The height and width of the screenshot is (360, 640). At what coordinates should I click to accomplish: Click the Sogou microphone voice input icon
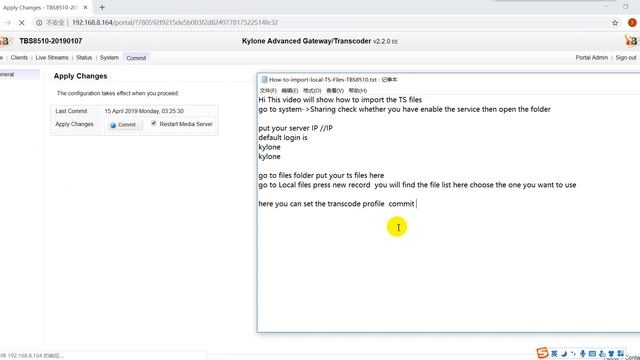[x=583, y=353]
